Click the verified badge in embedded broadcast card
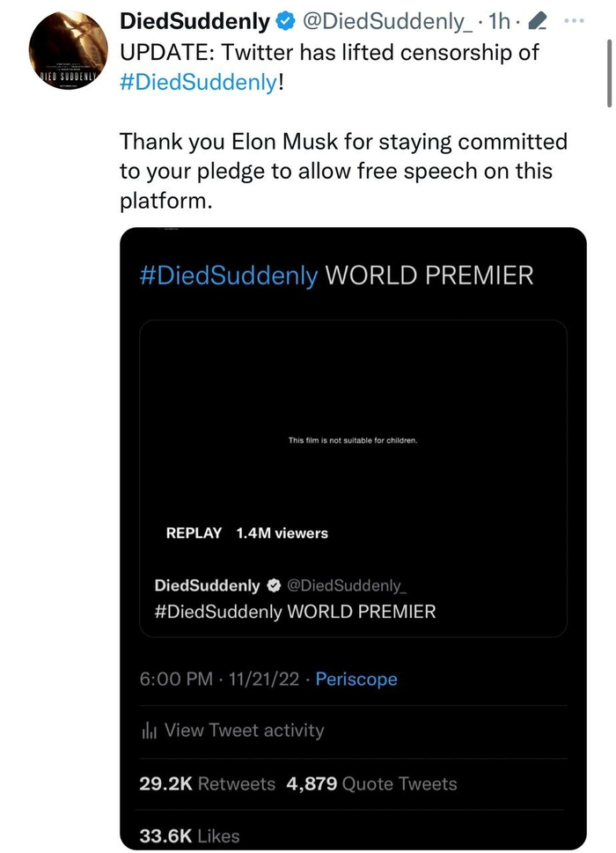Viewport: 616px width, 853px height. 275,585
